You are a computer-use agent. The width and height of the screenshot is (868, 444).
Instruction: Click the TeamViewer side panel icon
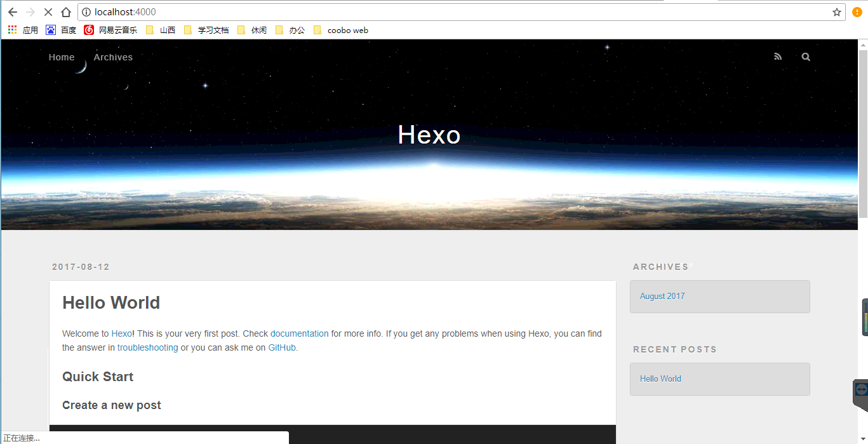860,389
